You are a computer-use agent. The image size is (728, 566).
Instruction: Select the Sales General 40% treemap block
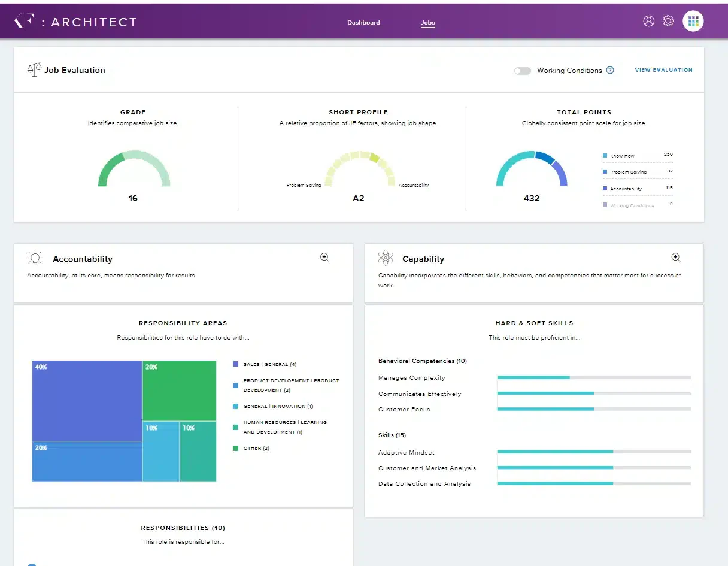(87, 401)
